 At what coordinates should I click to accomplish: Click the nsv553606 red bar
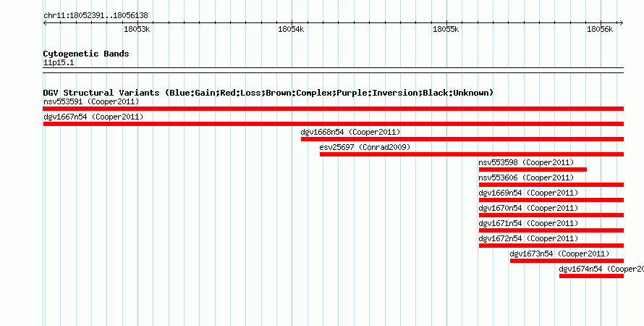click(x=551, y=185)
